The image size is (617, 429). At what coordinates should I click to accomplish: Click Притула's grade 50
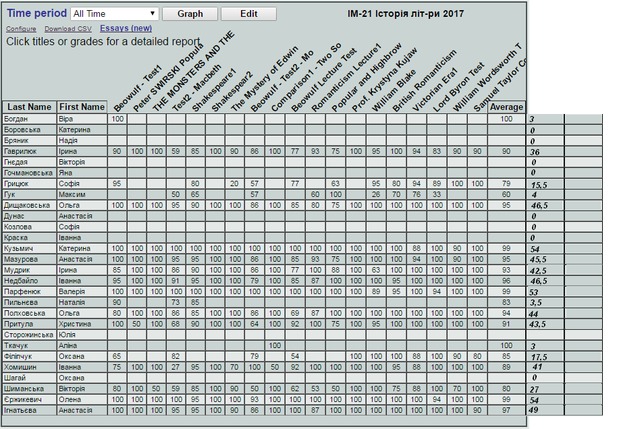click(x=137, y=324)
